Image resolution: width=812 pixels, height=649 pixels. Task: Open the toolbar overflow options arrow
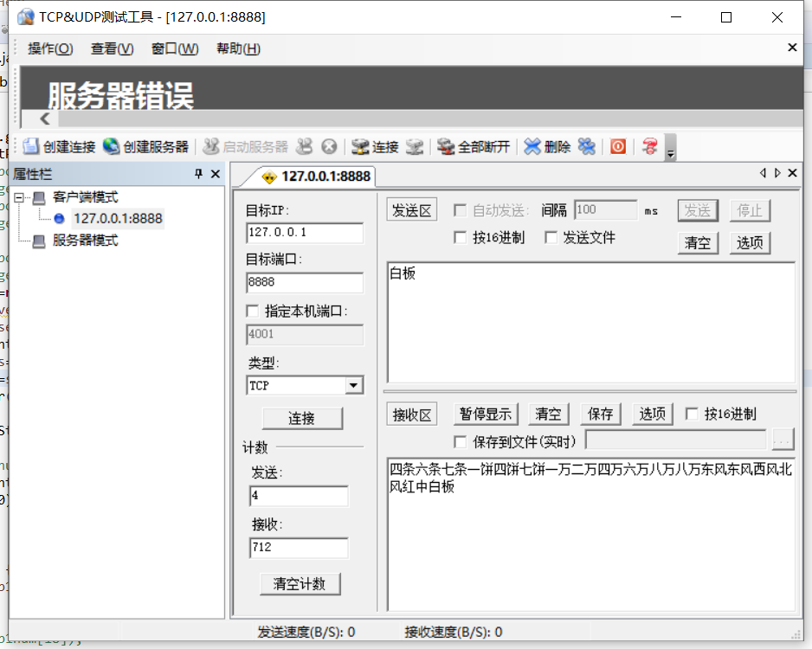(671, 147)
